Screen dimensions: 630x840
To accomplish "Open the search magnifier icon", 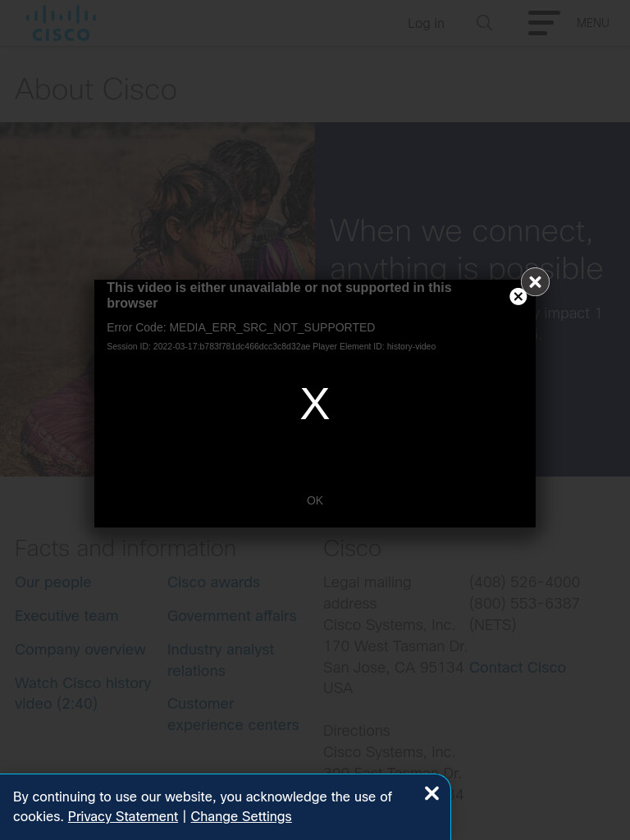I will coord(484,23).
